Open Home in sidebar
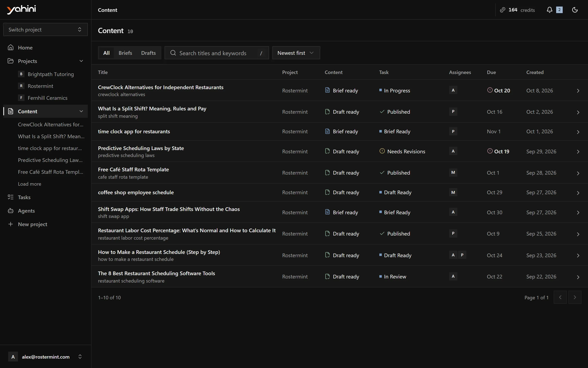 coord(46,47)
